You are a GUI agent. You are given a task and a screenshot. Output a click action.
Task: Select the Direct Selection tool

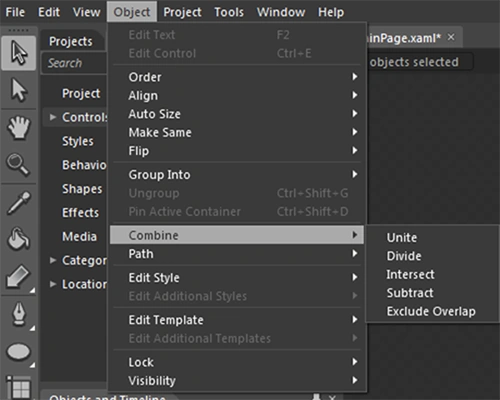click(19, 90)
